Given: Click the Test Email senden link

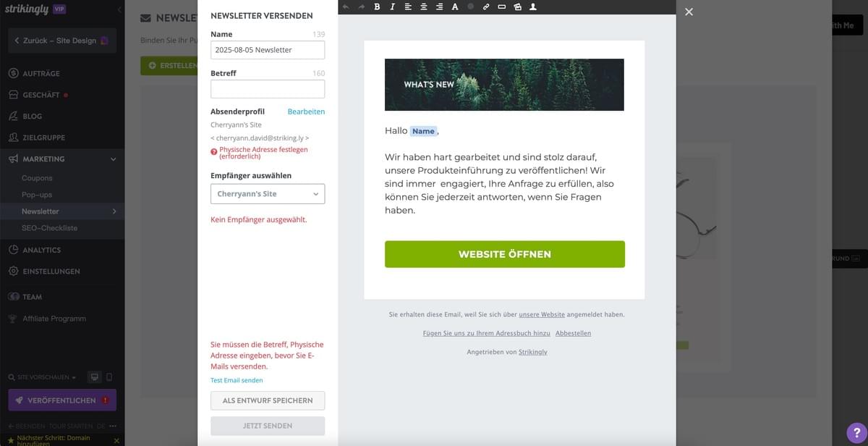Looking at the screenshot, I should tap(237, 380).
